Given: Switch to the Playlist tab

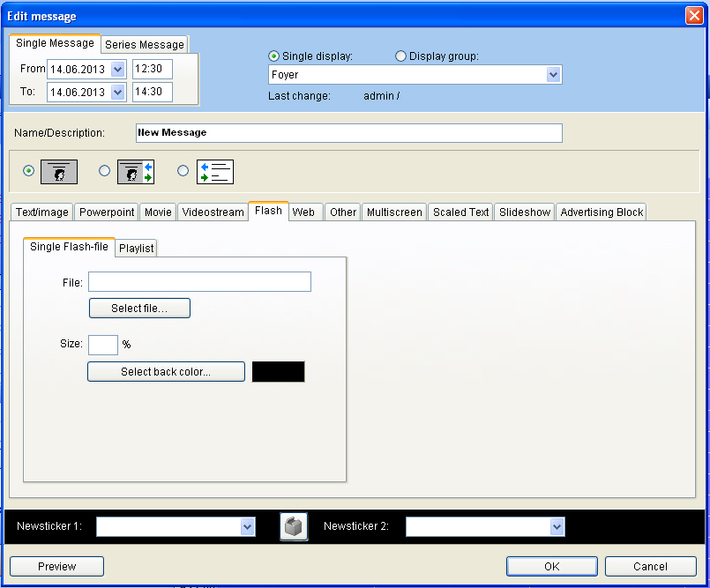Looking at the screenshot, I should (137, 249).
